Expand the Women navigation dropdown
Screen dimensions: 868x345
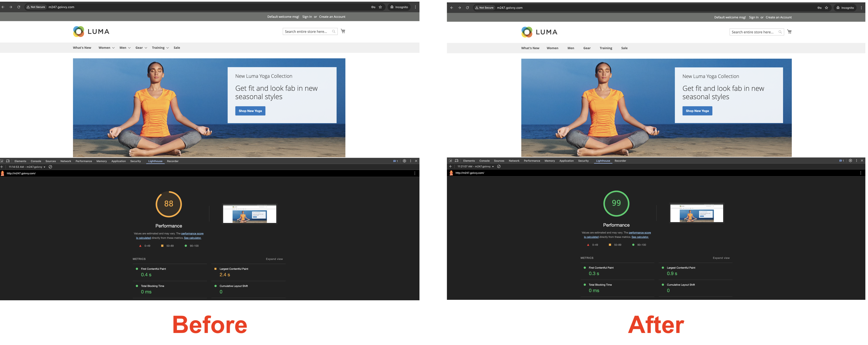[105, 48]
